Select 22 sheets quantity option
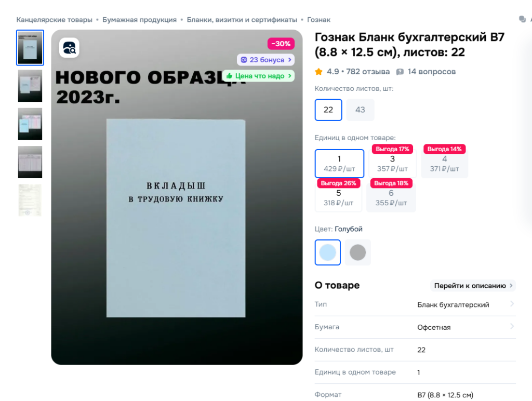 tap(328, 110)
